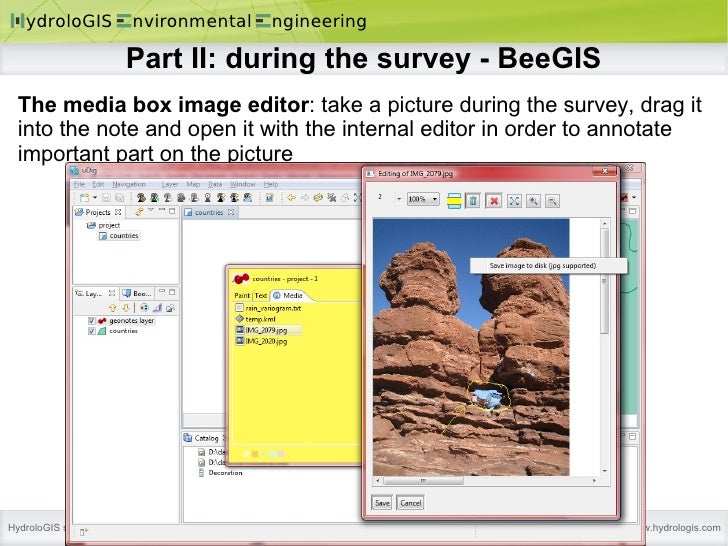728x546 pixels.
Task: Click the green BeeGIS figure tool icon
Action: [154, 198]
